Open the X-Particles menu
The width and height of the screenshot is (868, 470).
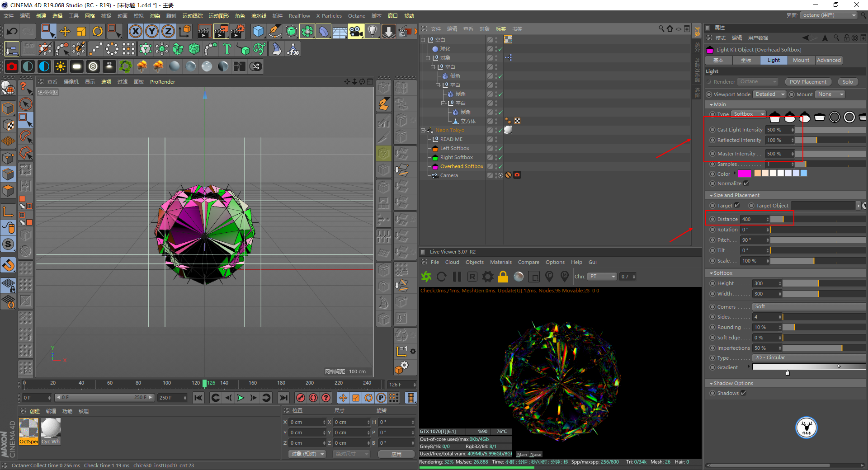[x=329, y=16]
